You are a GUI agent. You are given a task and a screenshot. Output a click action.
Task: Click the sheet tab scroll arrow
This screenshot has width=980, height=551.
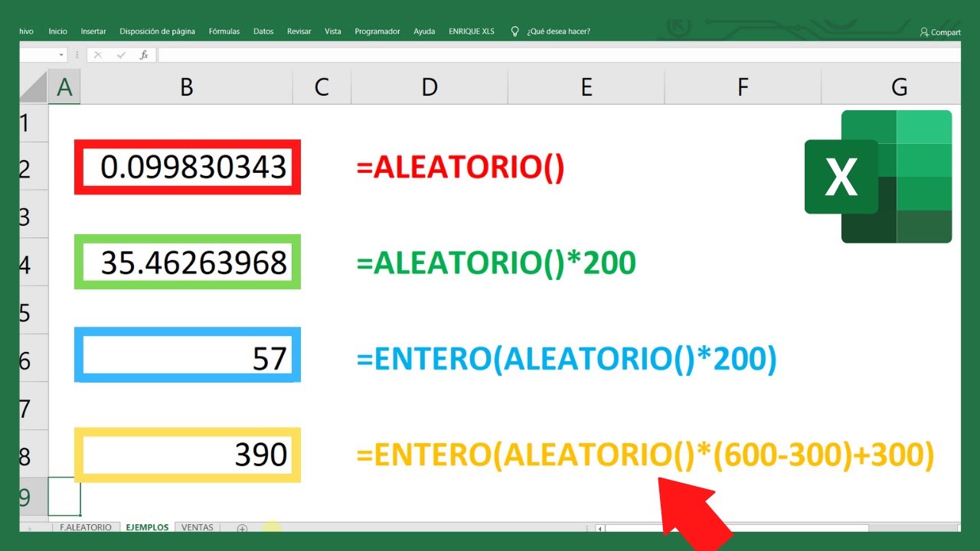pos(31,528)
